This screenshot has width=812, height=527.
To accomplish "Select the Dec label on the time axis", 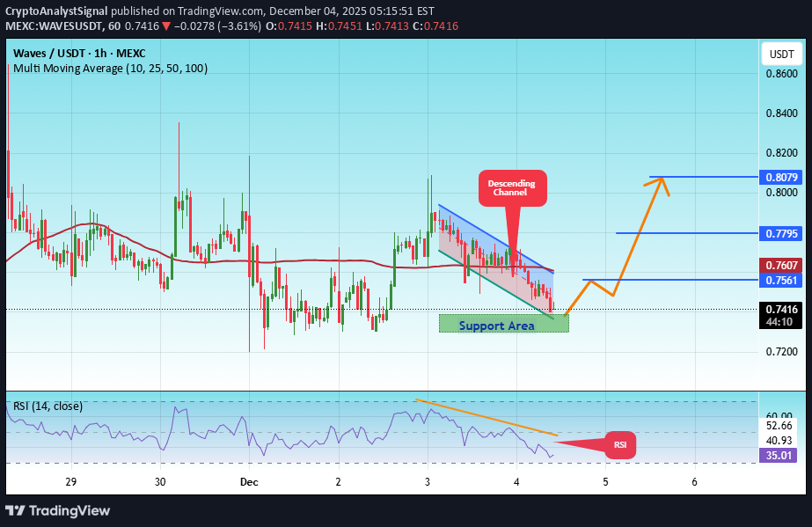I will coord(248,482).
